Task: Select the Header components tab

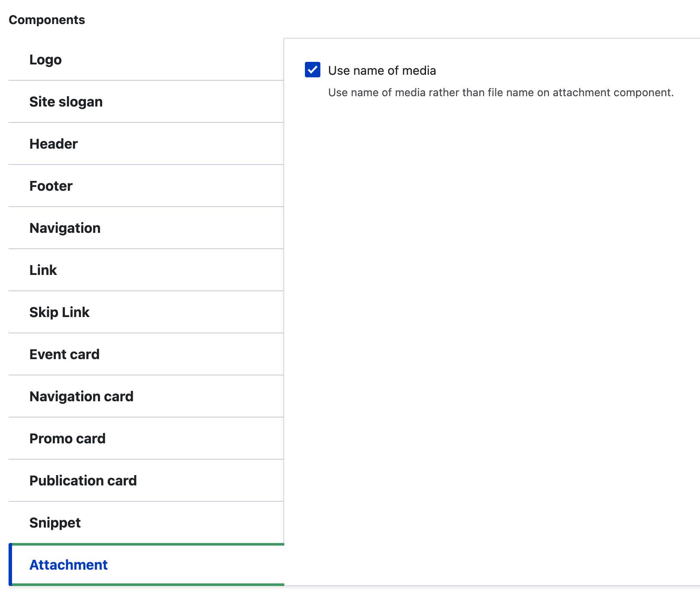Action: tap(53, 144)
